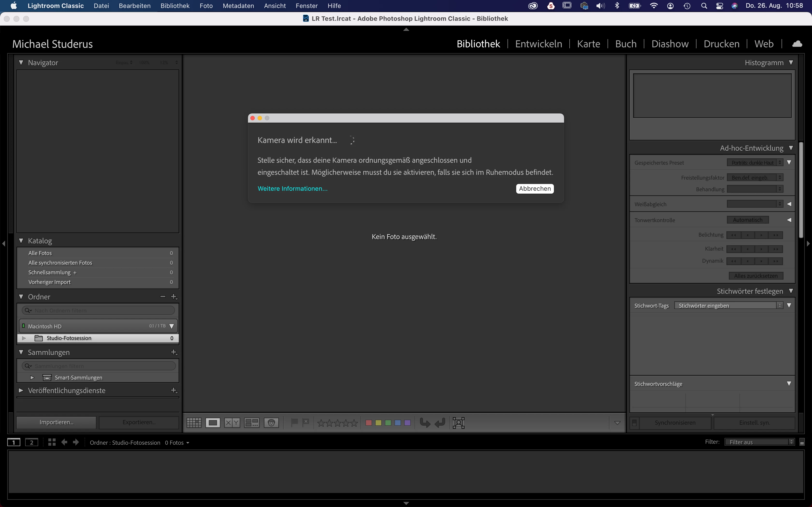The image size is (812, 507).
Task: Switch to the Entwickeln module
Action: click(x=538, y=44)
